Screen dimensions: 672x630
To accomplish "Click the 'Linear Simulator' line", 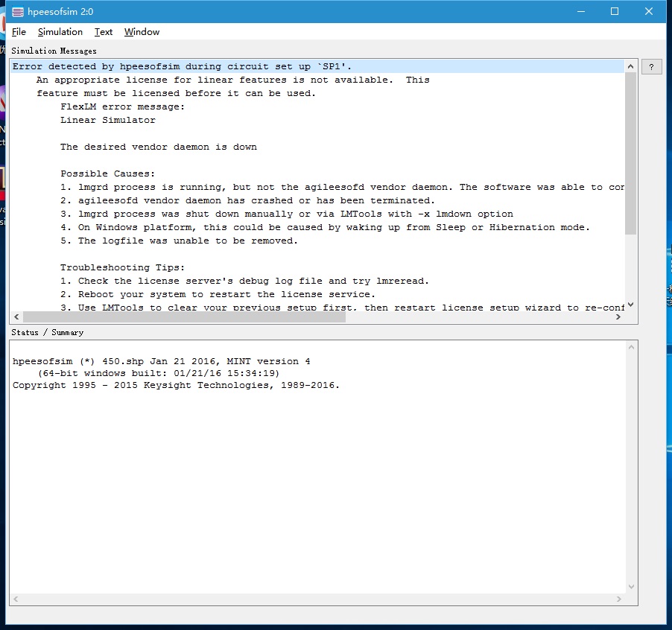I will tap(107, 120).
